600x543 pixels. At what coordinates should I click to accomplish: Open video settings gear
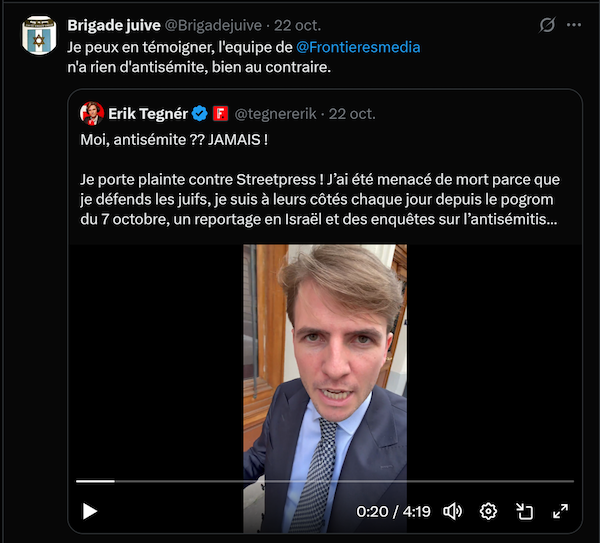tap(488, 511)
